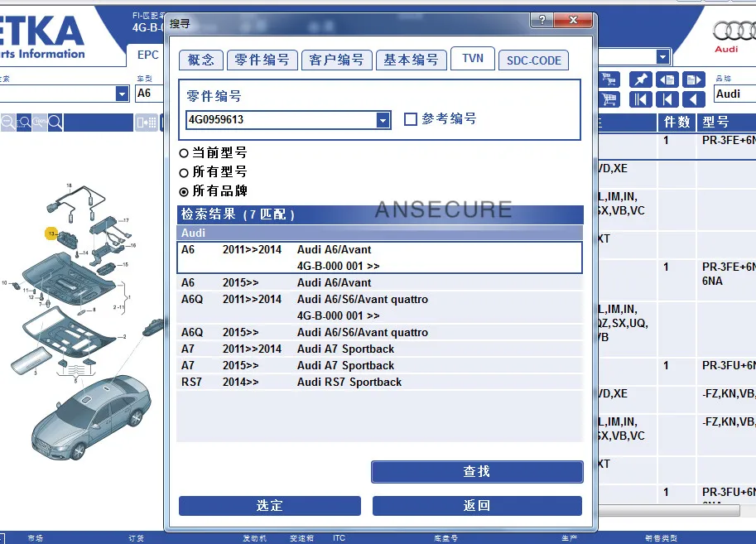Switch to the 客户编号 tab

tap(336, 60)
